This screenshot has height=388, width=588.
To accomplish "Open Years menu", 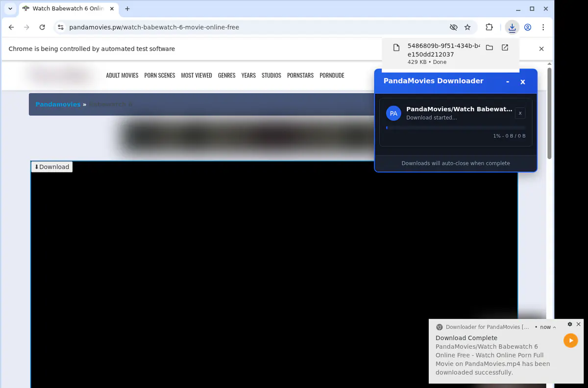I will tap(248, 76).
